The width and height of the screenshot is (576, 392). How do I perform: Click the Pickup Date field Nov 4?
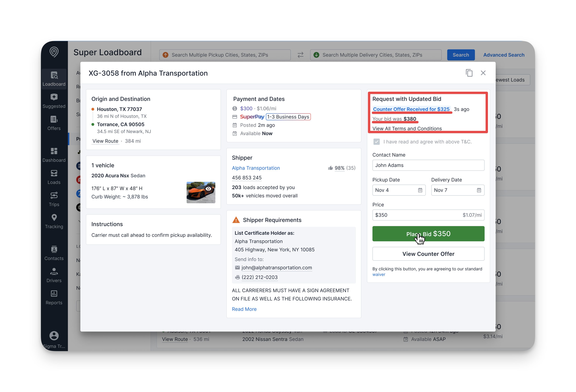click(399, 190)
